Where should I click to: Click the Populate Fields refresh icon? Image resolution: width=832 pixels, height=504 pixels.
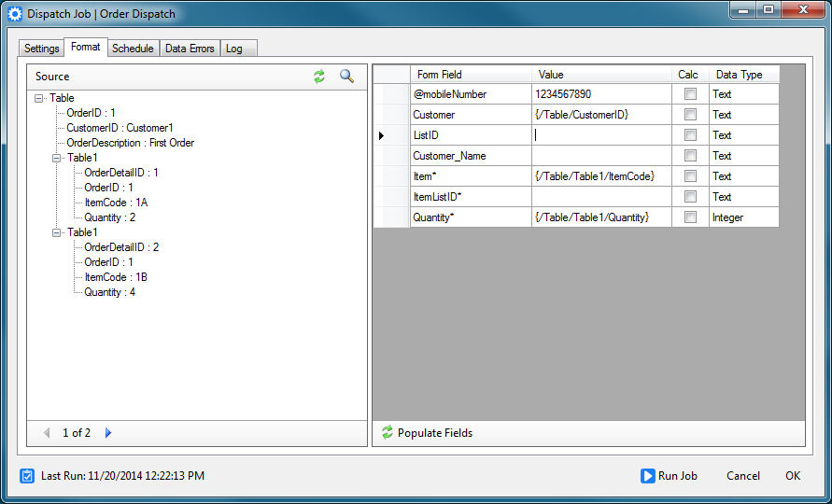pos(388,432)
